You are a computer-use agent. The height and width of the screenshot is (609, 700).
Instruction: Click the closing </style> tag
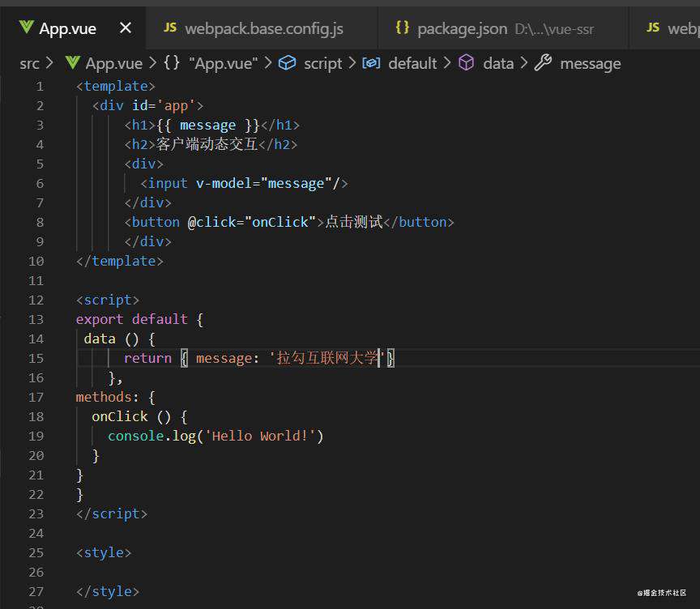click(x=108, y=592)
